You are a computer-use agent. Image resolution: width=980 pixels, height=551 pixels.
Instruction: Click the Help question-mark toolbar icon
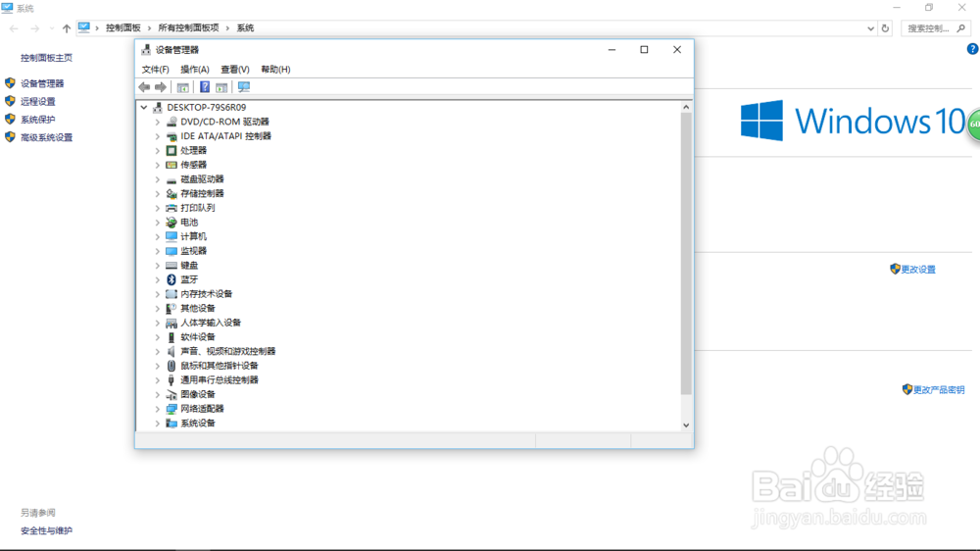(205, 87)
